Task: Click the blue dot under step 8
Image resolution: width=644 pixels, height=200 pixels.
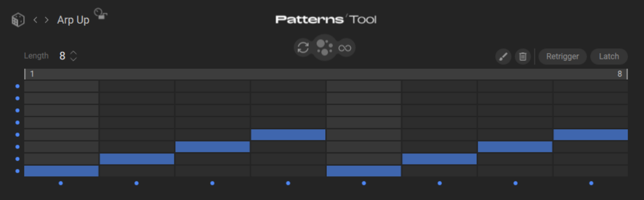Action: (591, 183)
